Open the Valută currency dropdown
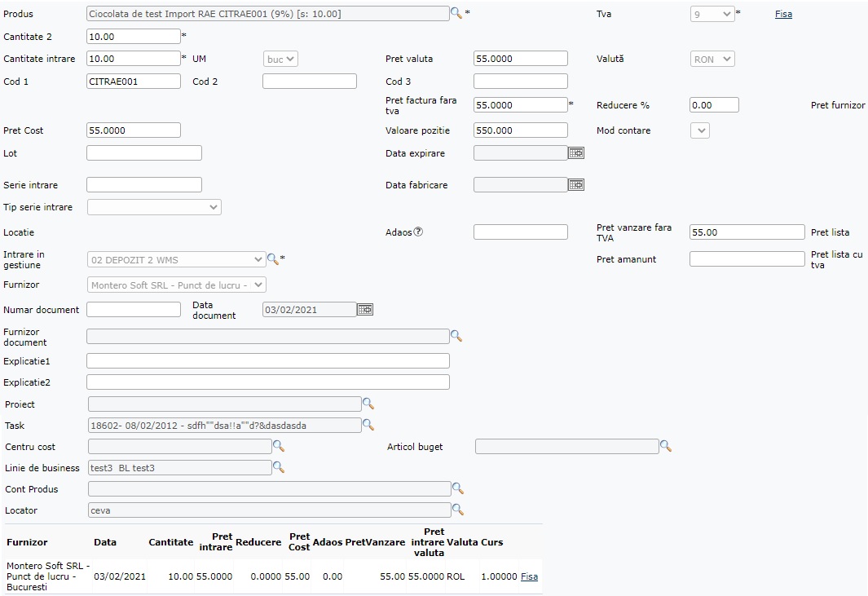The image size is (868, 596). pos(712,59)
